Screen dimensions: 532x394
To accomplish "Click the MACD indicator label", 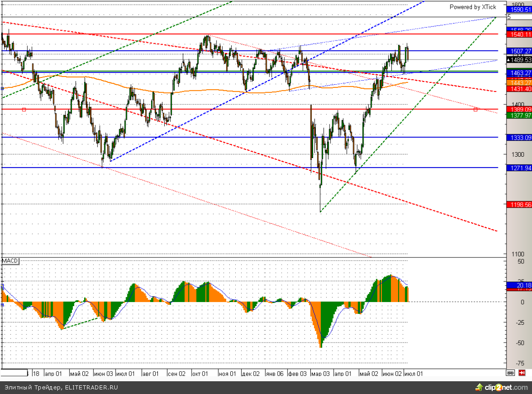I will [x=10, y=261].
